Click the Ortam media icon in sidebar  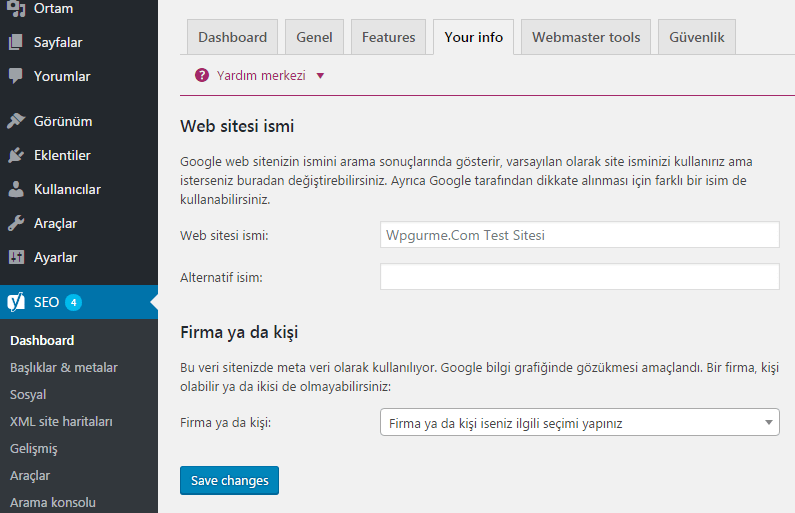[16, 8]
